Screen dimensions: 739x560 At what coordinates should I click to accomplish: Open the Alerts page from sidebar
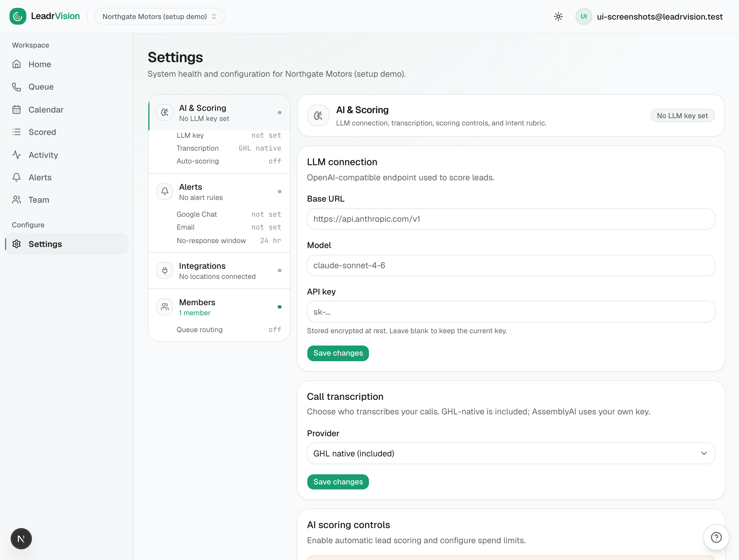(67, 178)
